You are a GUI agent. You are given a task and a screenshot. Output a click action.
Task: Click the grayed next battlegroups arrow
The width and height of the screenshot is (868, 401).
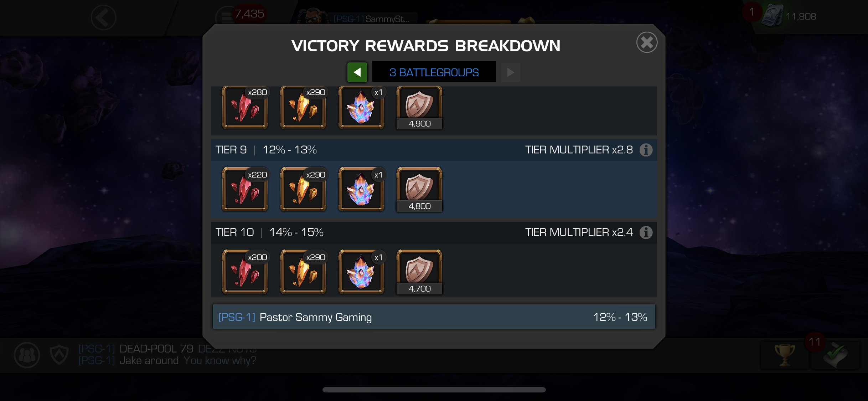pos(511,72)
